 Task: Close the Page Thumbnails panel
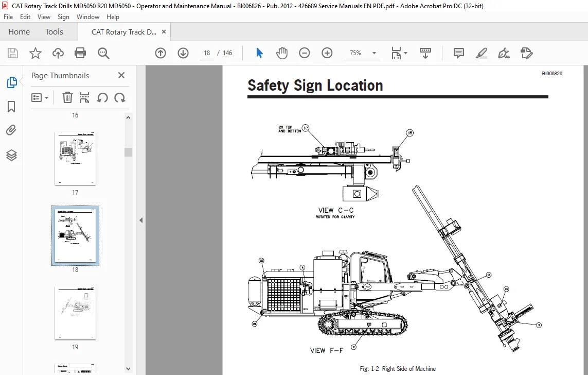pos(121,75)
